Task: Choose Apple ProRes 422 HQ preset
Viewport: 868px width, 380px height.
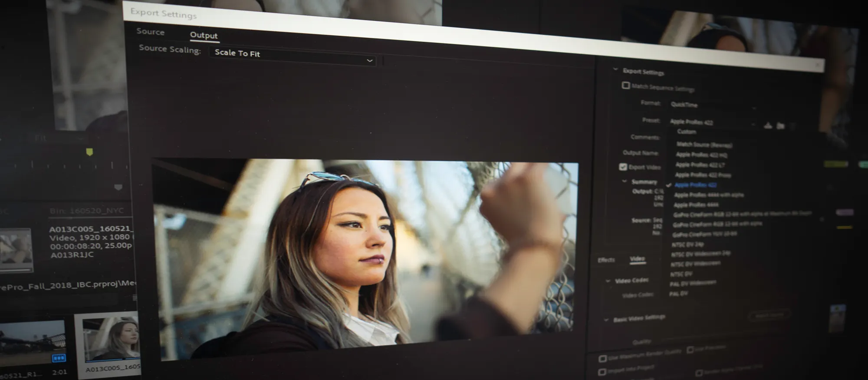Action: click(x=701, y=155)
